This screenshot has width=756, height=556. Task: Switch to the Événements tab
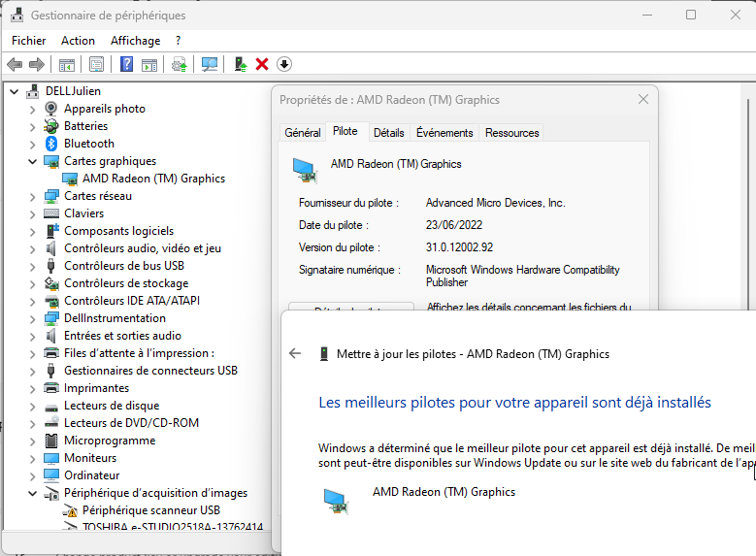click(444, 133)
